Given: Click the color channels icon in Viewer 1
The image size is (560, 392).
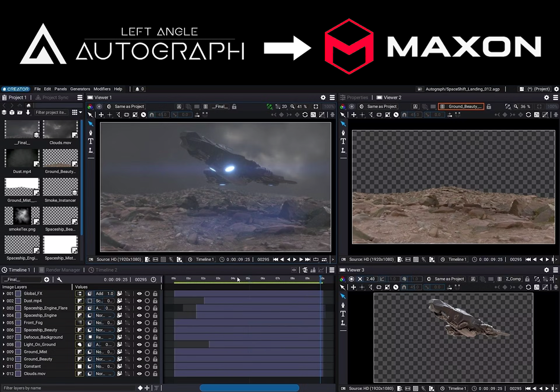Looking at the screenshot, I should click(90, 107).
